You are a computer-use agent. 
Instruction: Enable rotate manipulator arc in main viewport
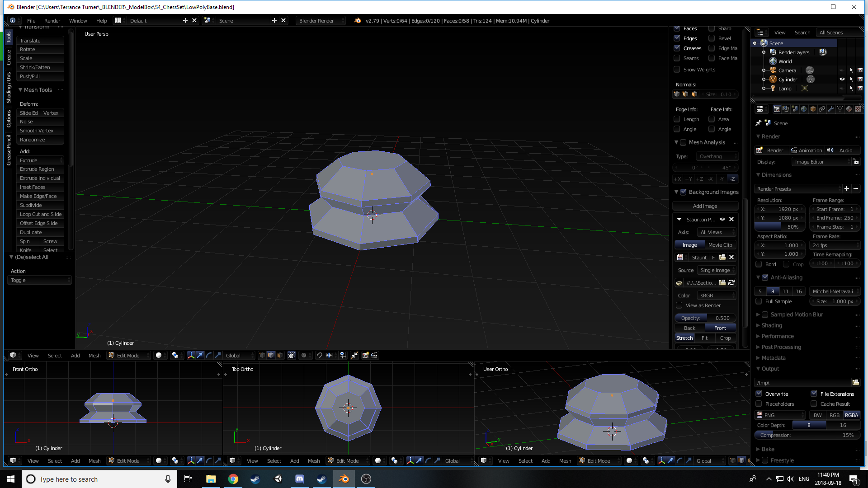[209, 355]
